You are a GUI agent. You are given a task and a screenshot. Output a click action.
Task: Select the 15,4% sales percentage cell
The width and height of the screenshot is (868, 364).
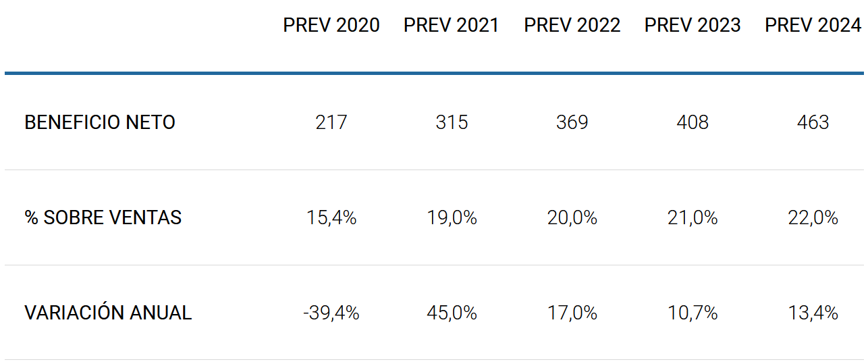[331, 218]
